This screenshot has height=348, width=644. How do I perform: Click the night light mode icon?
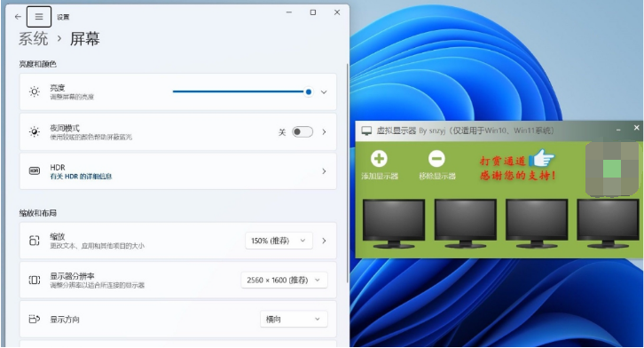[x=35, y=132]
